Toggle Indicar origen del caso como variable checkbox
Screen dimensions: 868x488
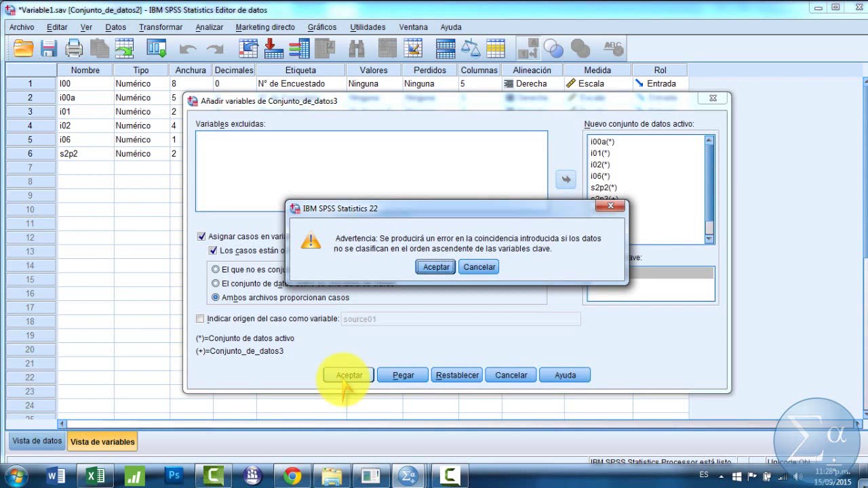click(x=199, y=319)
